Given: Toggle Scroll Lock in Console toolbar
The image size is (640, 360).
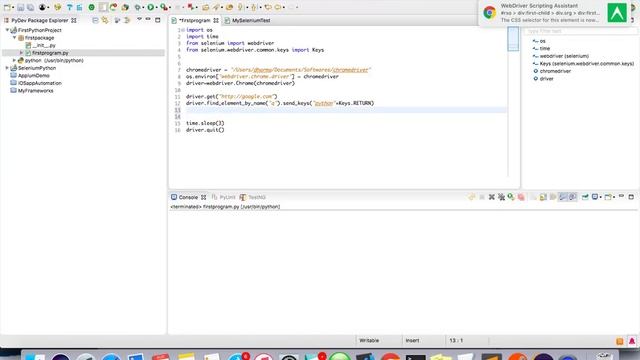Looking at the screenshot, I should (x=543, y=197).
